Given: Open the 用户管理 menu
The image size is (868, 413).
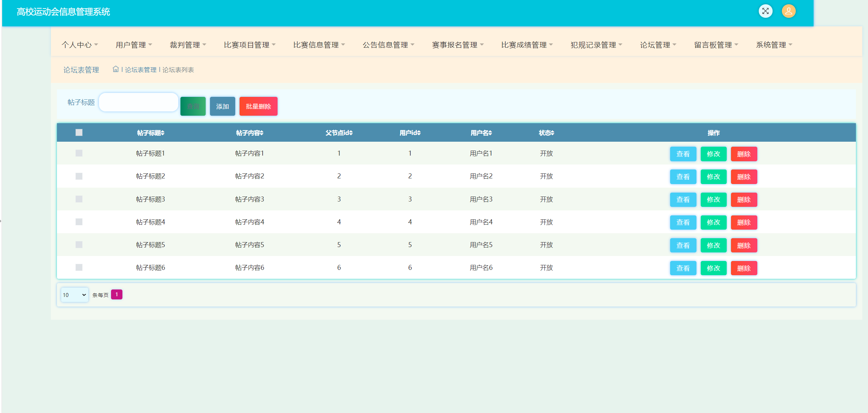Looking at the screenshot, I should [x=133, y=45].
